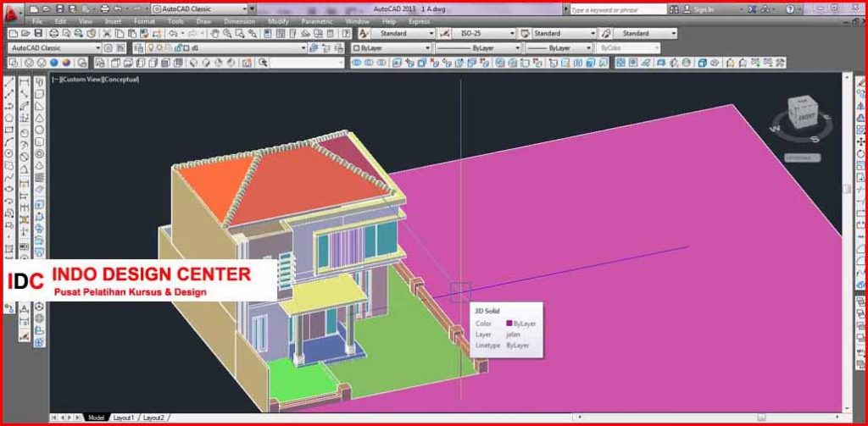Open the File menu
The image size is (868, 426).
click(37, 21)
